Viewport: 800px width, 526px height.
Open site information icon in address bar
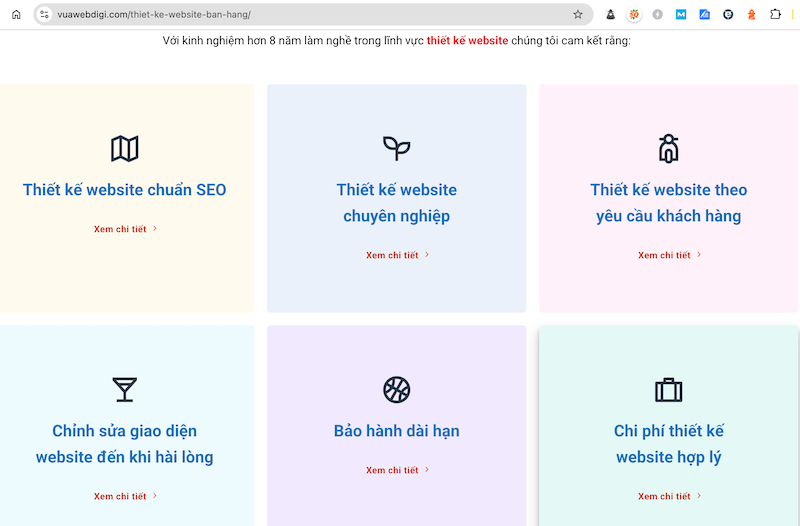45,14
